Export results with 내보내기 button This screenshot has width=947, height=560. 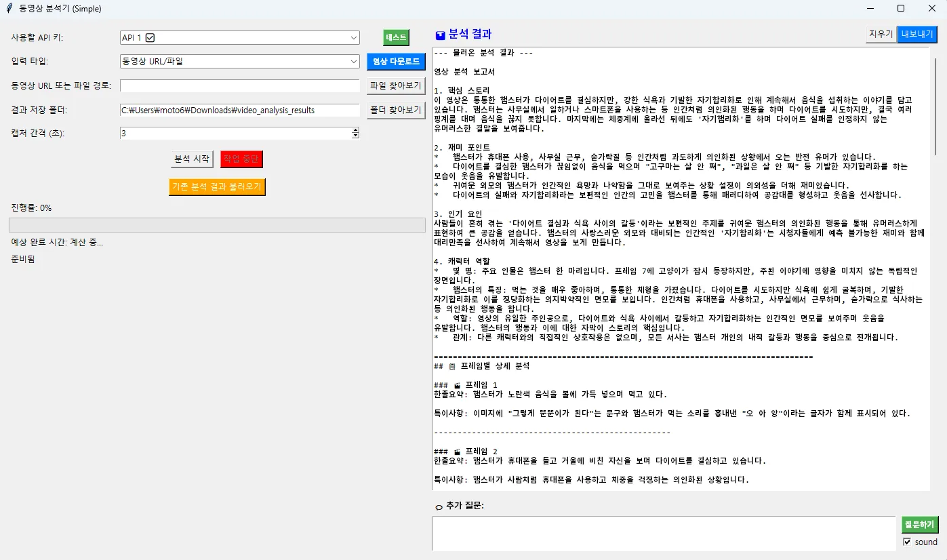click(916, 35)
